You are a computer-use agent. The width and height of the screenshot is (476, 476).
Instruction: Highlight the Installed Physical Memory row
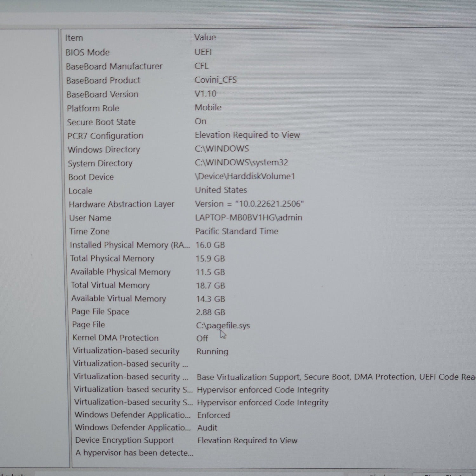pyautogui.click(x=130, y=245)
